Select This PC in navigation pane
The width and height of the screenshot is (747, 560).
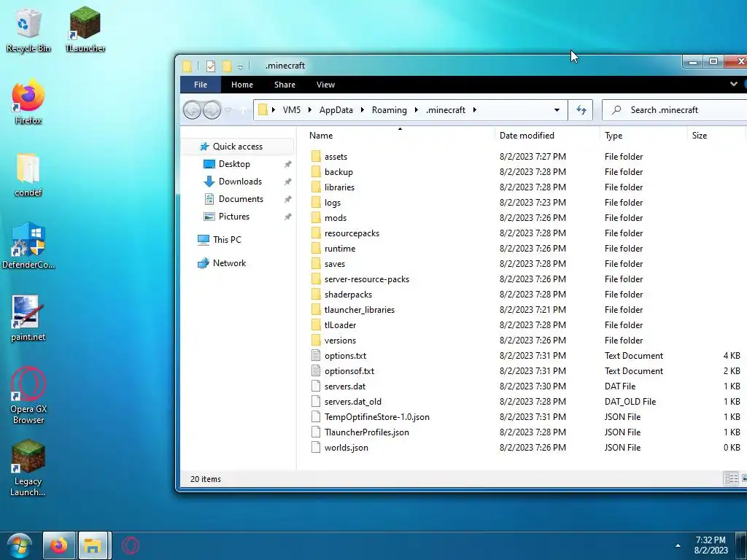coord(227,239)
